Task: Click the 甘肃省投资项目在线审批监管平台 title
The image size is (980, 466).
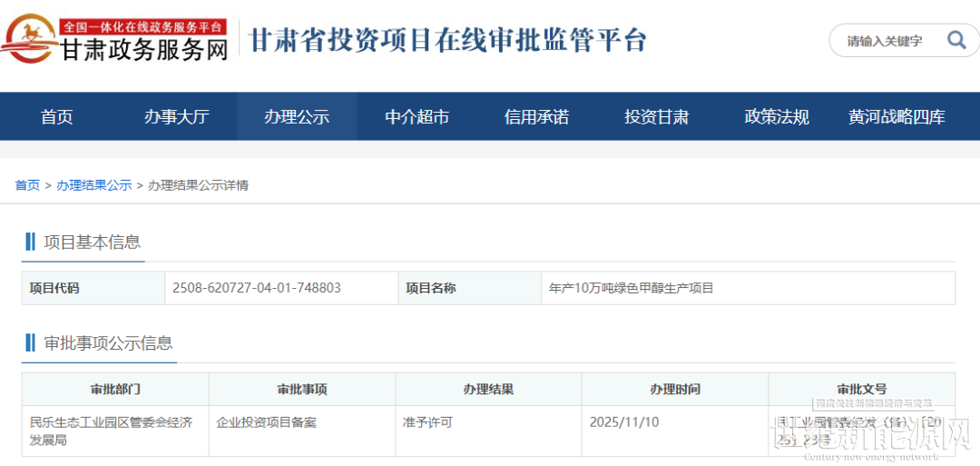Action: (447, 41)
